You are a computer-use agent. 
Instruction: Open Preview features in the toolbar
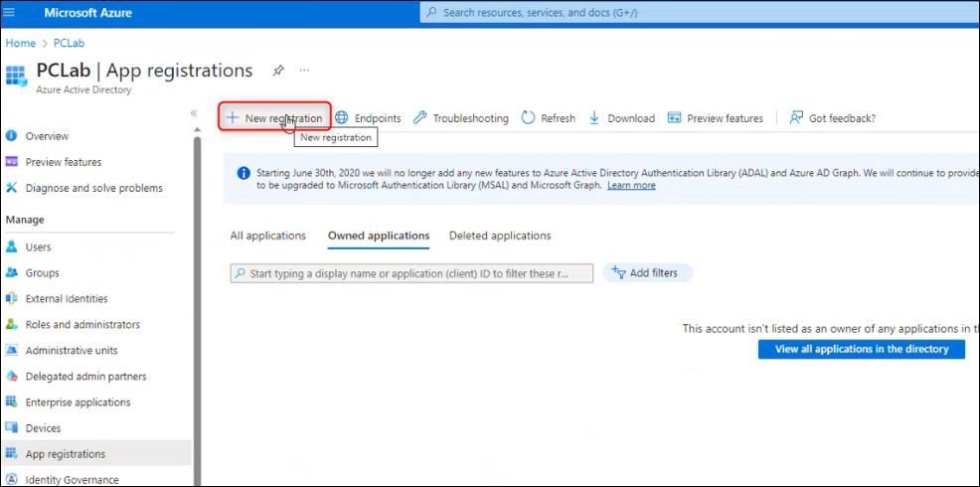click(716, 118)
